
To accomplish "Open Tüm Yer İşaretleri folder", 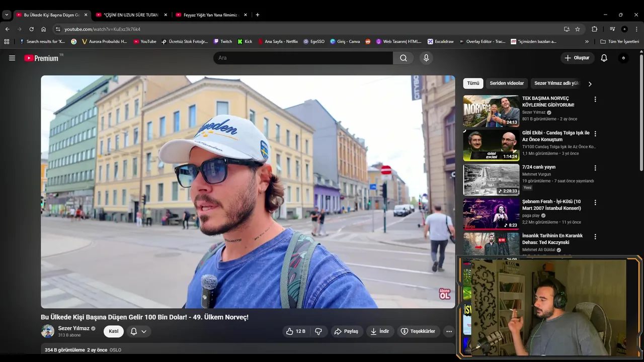I will coord(620,42).
